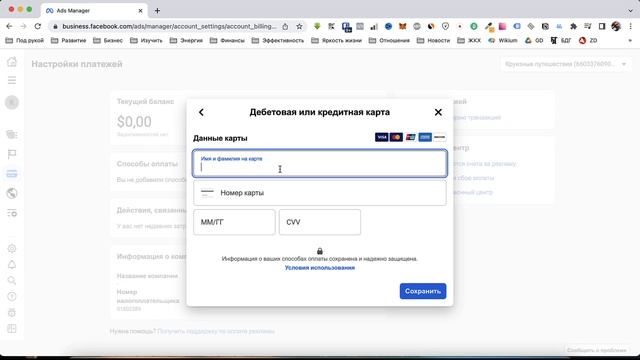Open the tab search chevron
640x360 pixels.
pos(631,11)
